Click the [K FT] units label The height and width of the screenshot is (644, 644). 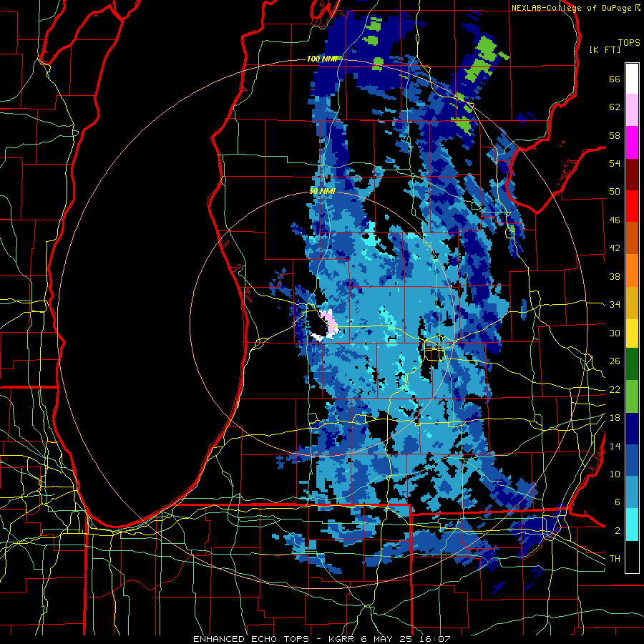tap(605, 49)
